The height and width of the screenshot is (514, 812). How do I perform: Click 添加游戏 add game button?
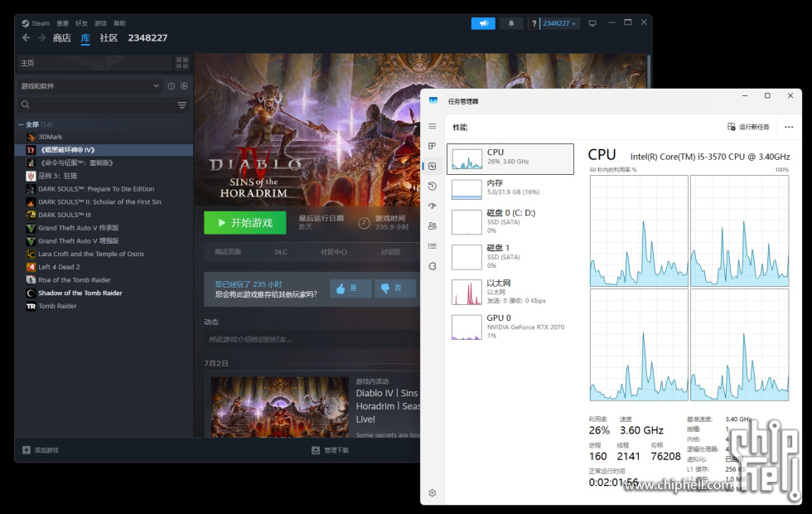click(x=41, y=450)
